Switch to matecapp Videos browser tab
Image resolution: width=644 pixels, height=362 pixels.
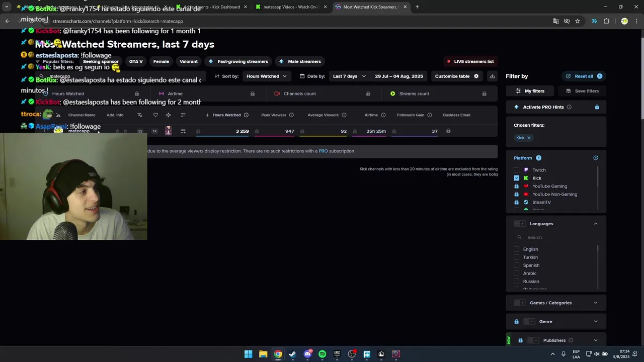pos(292,7)
